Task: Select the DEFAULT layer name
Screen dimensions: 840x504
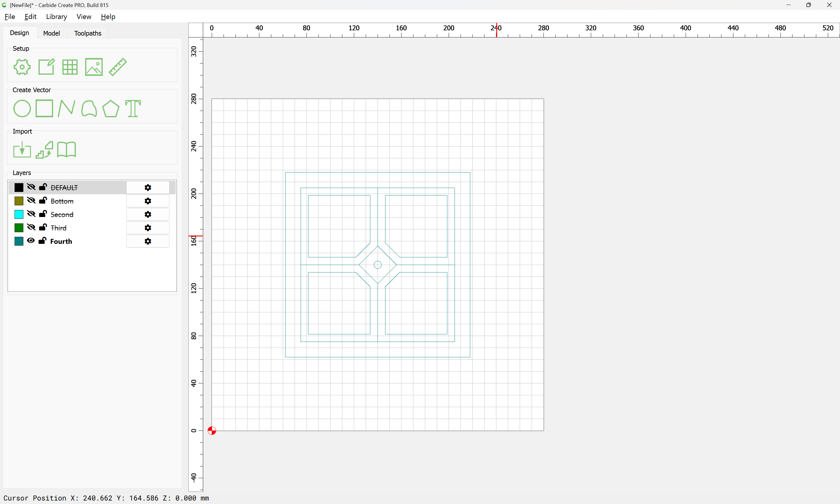Action: point(64,188)
